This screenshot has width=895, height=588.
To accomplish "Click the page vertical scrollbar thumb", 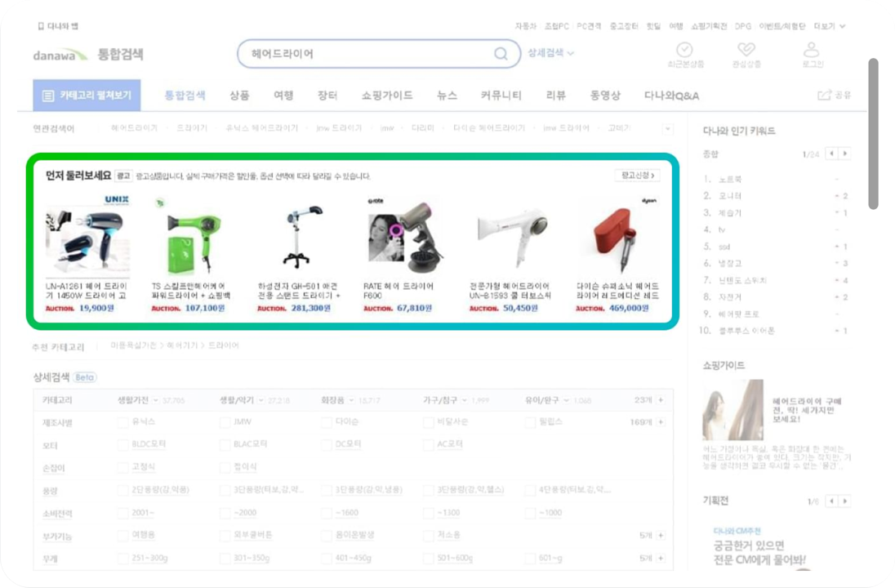I will pyautogui.click(x=873, y=134).
